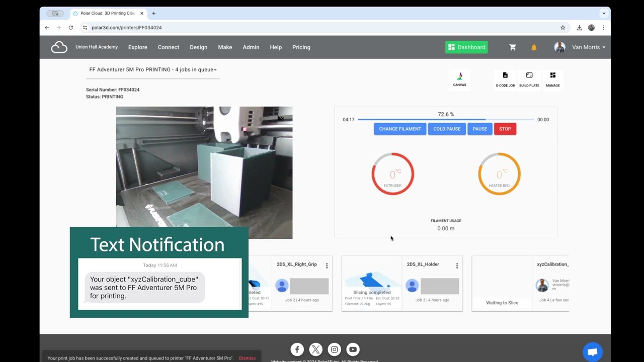
Task: Expand the browser tab search dropdown
Action: [x=604, y=13]
